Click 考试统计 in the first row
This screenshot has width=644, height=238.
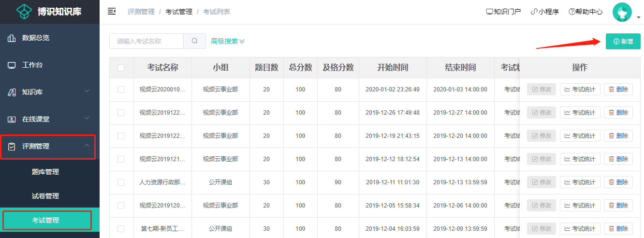580,89
